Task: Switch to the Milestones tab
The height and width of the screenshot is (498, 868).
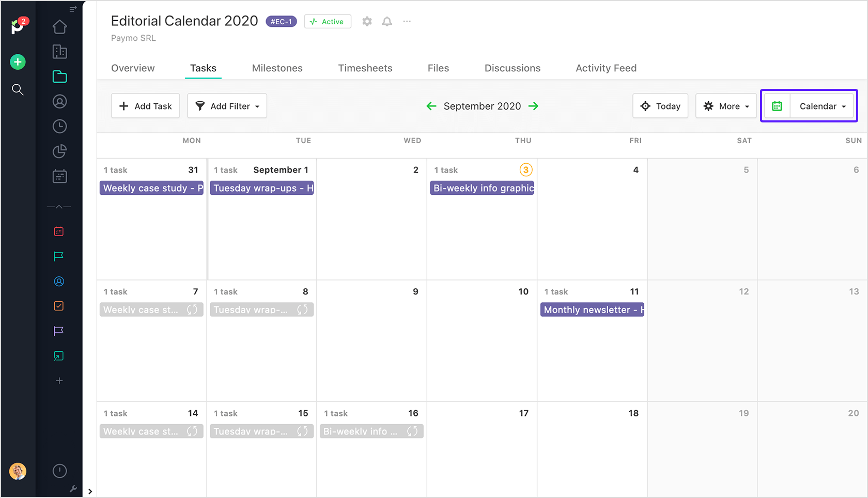Action: [x=277, y=68]
